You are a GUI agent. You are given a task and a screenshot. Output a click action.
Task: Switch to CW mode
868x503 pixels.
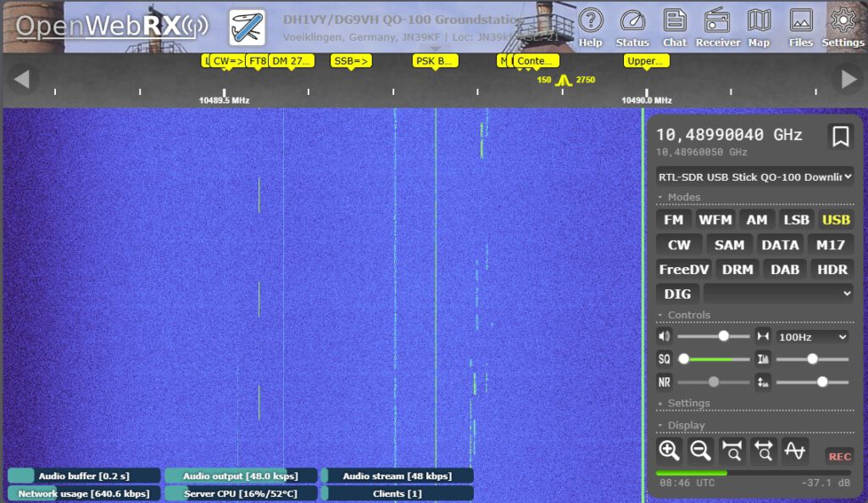679,245
